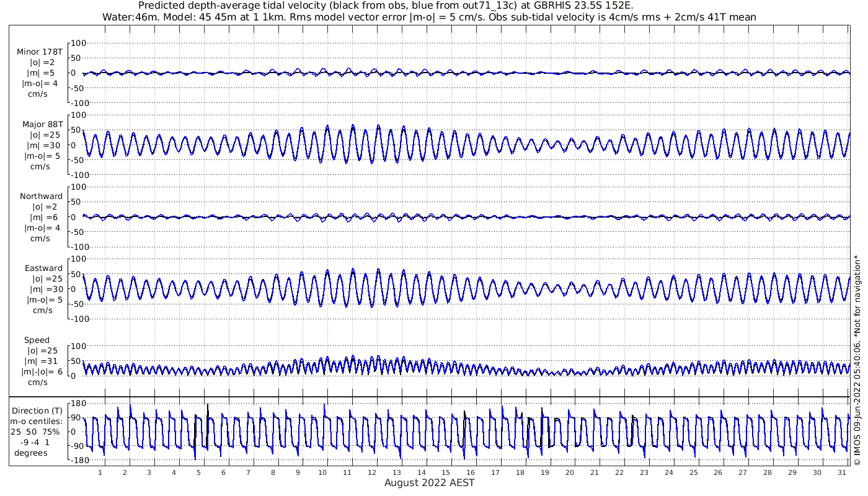Click the x-axis day tick label "17"

495,472
